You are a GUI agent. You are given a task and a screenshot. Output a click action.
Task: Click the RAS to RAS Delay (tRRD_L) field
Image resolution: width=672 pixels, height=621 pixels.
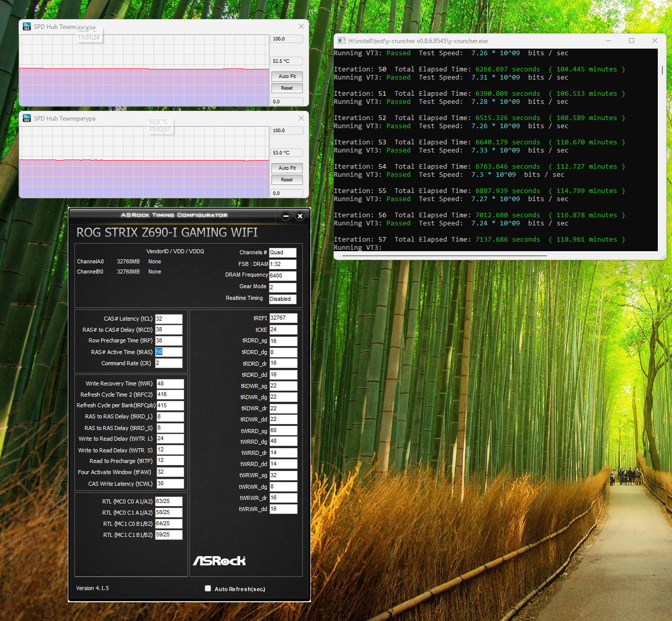pos(170,417)
